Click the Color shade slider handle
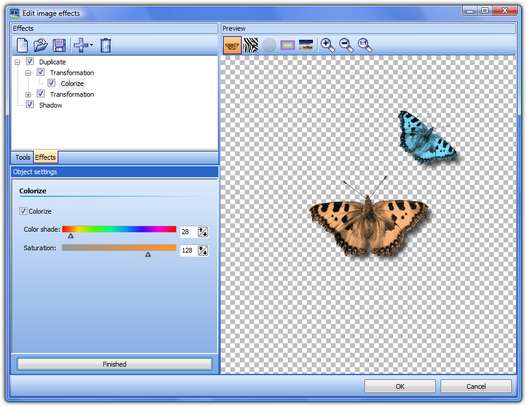527x407 pixels. coord(71,236)
